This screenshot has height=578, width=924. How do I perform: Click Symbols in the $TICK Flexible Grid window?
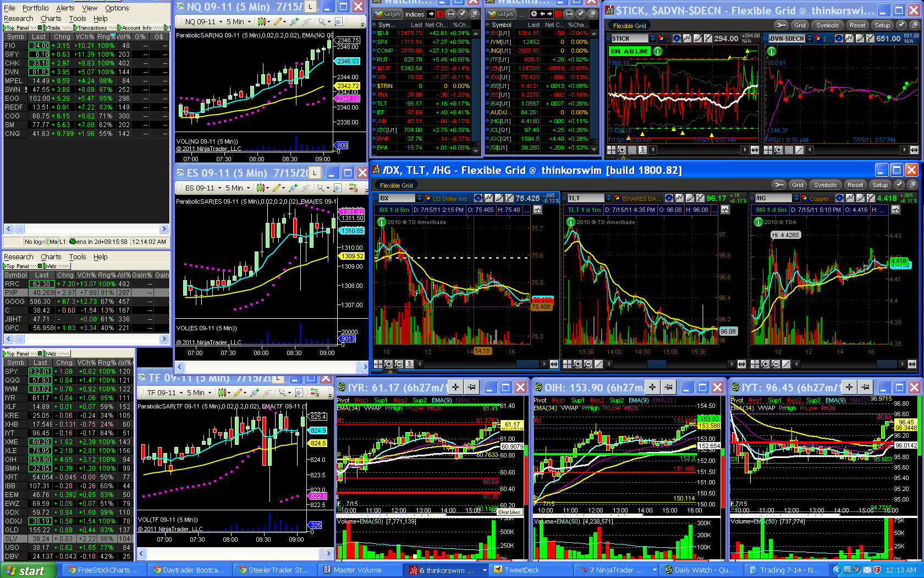point(827,25)
